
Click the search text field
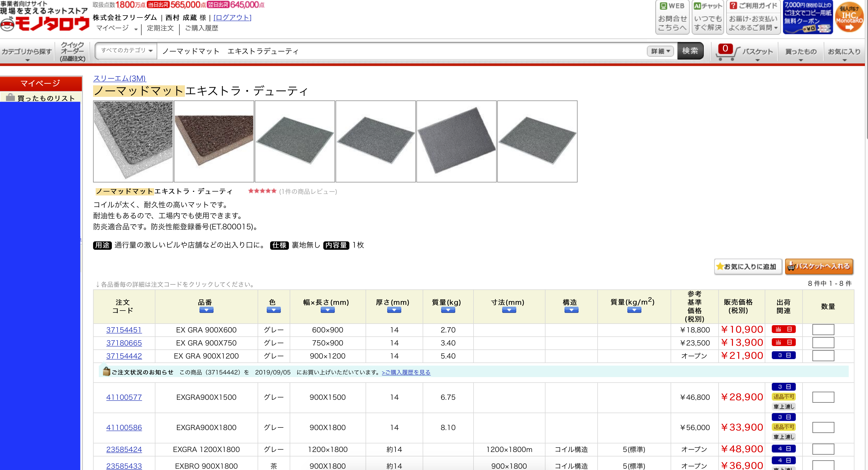[401, 51]
